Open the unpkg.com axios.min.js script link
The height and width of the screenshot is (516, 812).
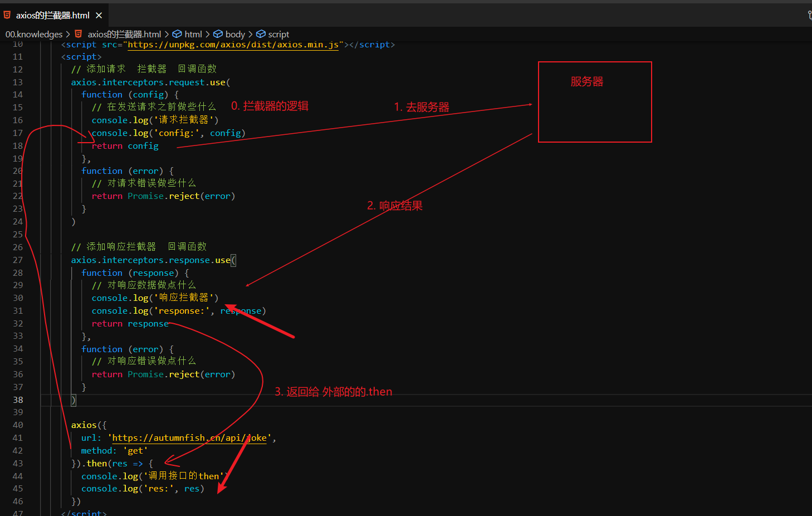[x=233, y=45]
